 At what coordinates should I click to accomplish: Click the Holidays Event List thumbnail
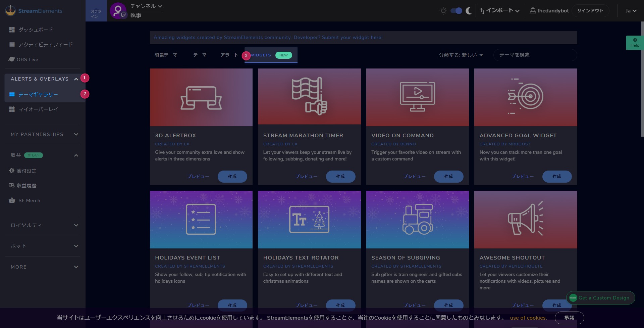[x=201, y=220]
